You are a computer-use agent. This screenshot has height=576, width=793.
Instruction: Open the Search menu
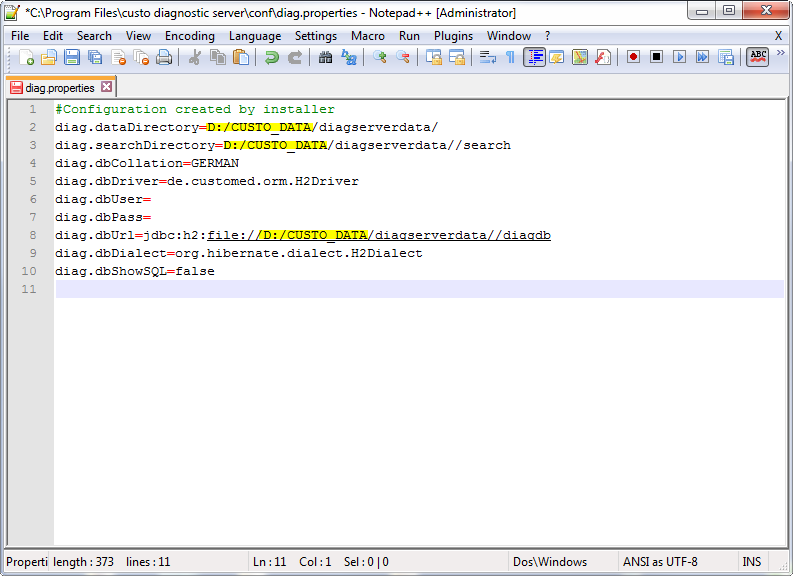pyautogui.click(x=94, y=36)
